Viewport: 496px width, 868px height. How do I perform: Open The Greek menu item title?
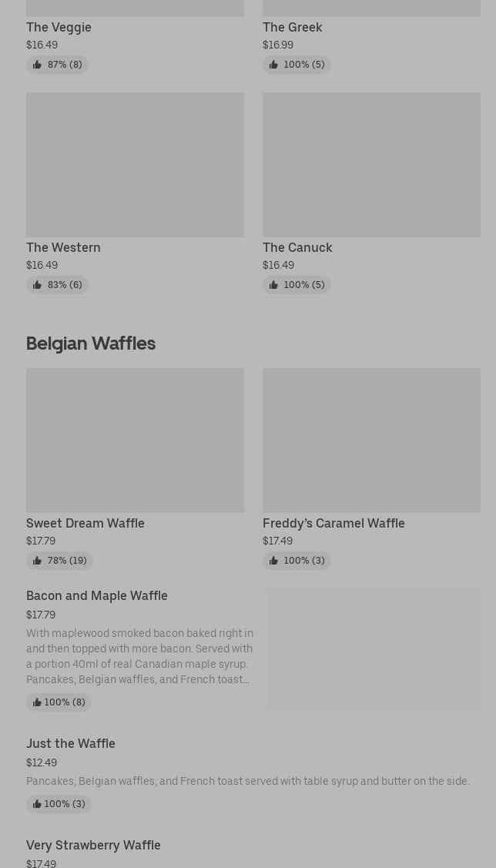(293, 27)
